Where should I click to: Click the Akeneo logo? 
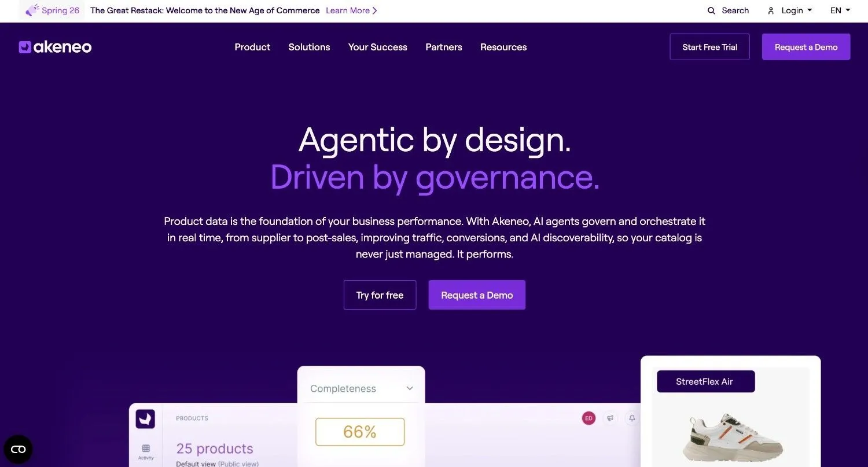(x=55, y=47)
